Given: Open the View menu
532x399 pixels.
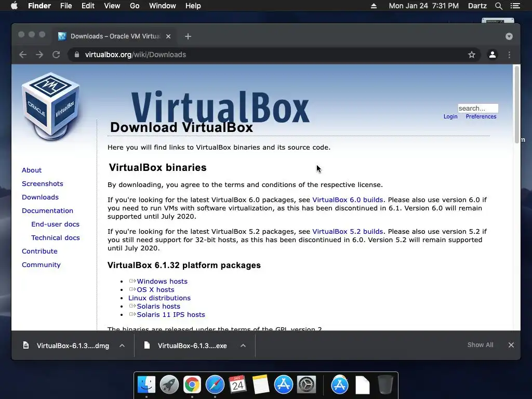Looking at the screenshot, I should (112, 6).
